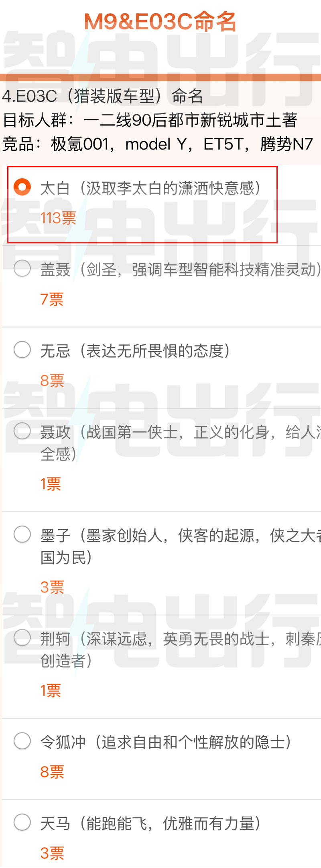The height and width of the screenshot is (868, 321).
Task: Pick the 无忌 radio button
Action: (22, 350)
